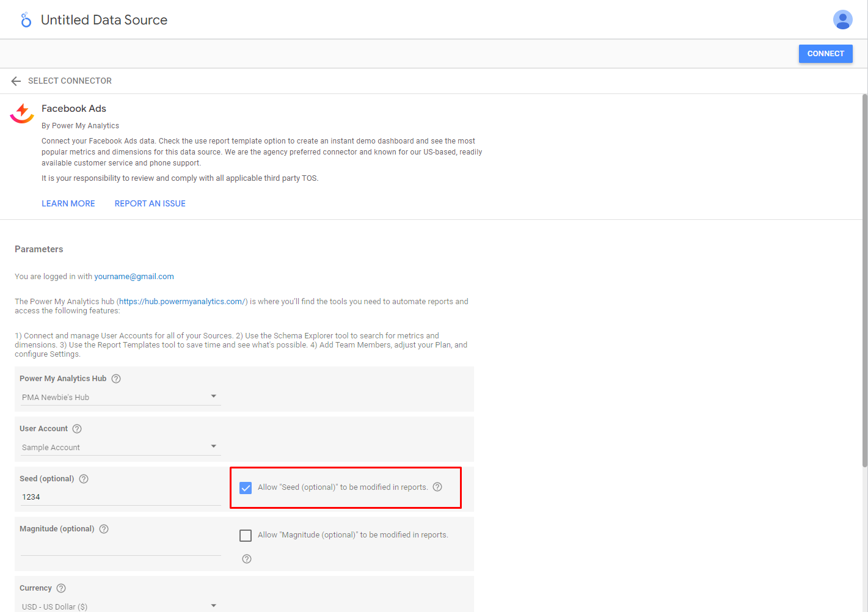The height and width of the screenshot is (612, 868).
Task: Open the Sample Account dropdown
Action: pyautogui.click(x=120, y=447)
